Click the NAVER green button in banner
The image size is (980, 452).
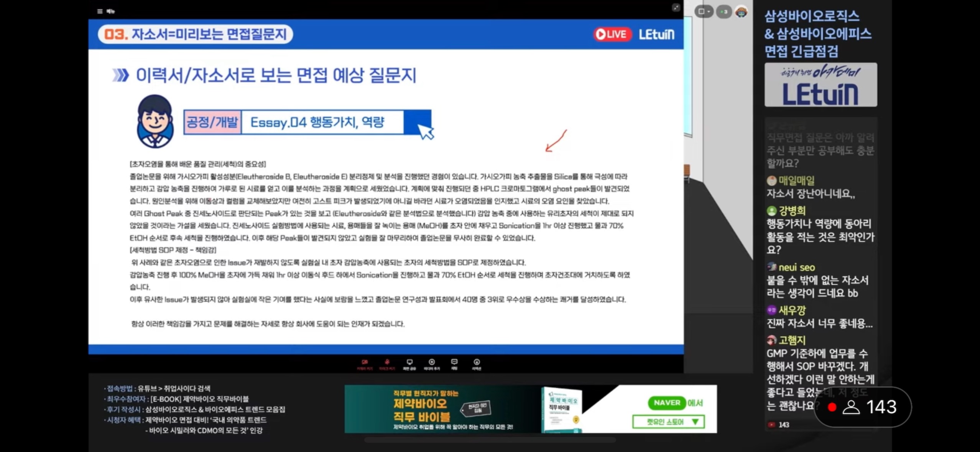tap(667, 403)
